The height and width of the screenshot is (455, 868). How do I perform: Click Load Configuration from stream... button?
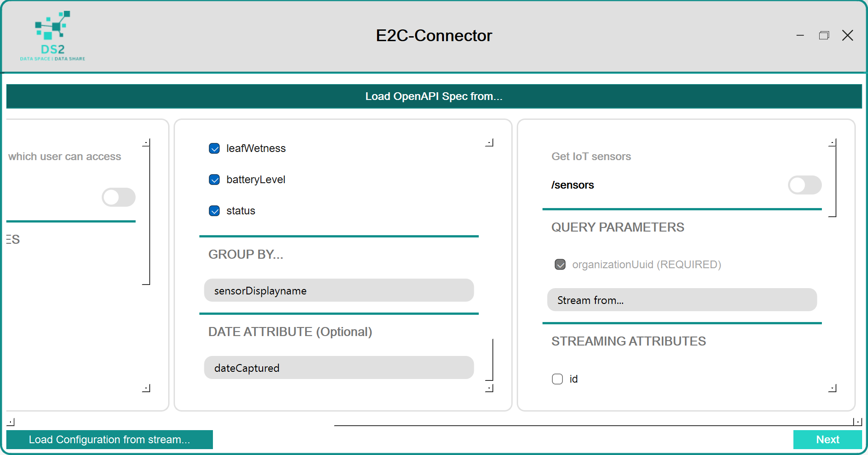(x=109, y=440)
